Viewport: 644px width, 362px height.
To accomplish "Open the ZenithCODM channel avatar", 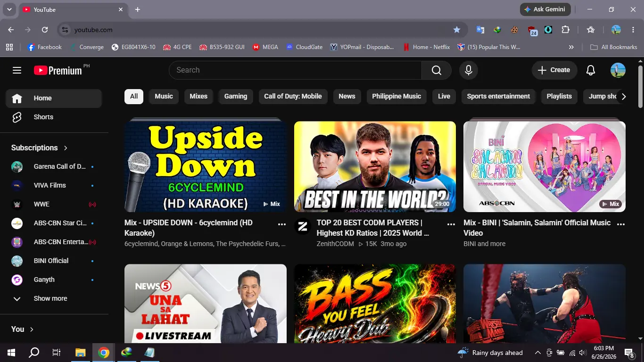I will 303,226.
